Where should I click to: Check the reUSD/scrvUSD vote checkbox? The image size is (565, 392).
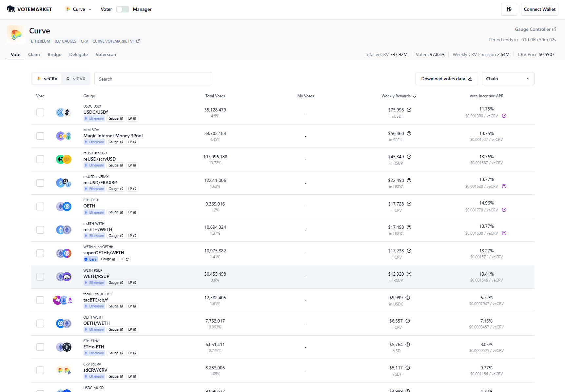[x=40, y=159]
